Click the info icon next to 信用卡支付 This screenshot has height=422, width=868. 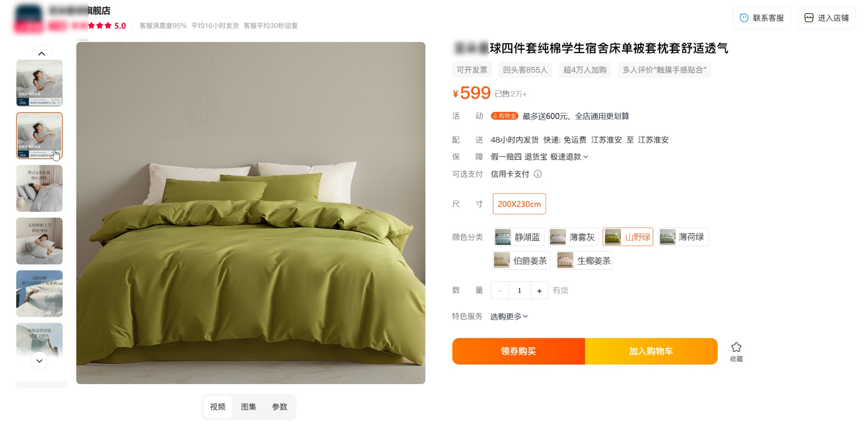click(x=538, y=174)
